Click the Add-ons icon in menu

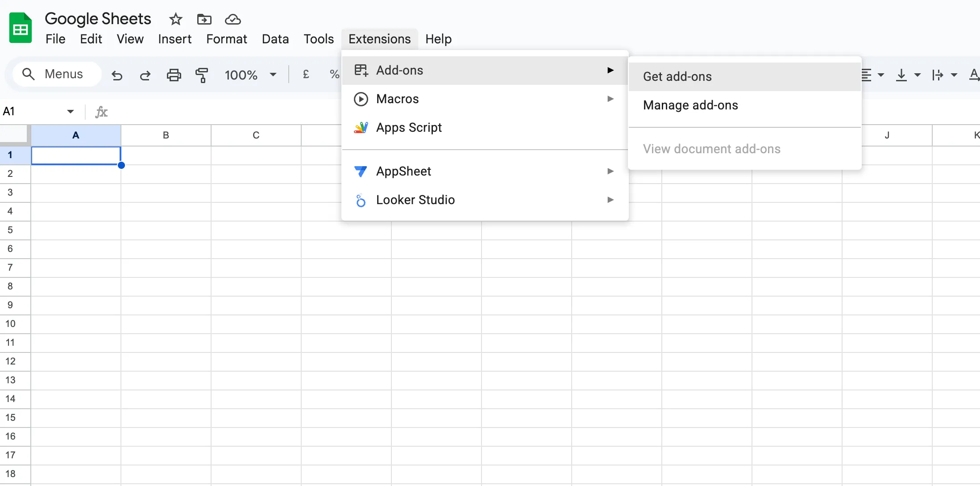361,70
